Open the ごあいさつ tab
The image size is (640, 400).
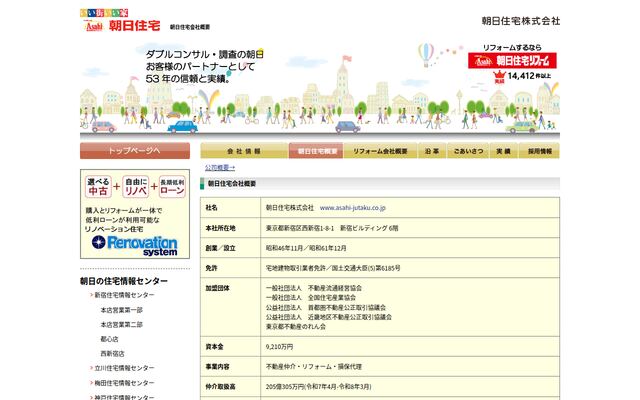pos(468,151)
